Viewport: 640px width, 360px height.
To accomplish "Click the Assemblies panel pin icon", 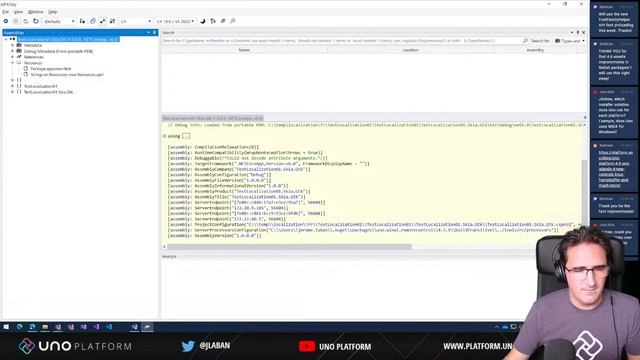I will [154, 32].
